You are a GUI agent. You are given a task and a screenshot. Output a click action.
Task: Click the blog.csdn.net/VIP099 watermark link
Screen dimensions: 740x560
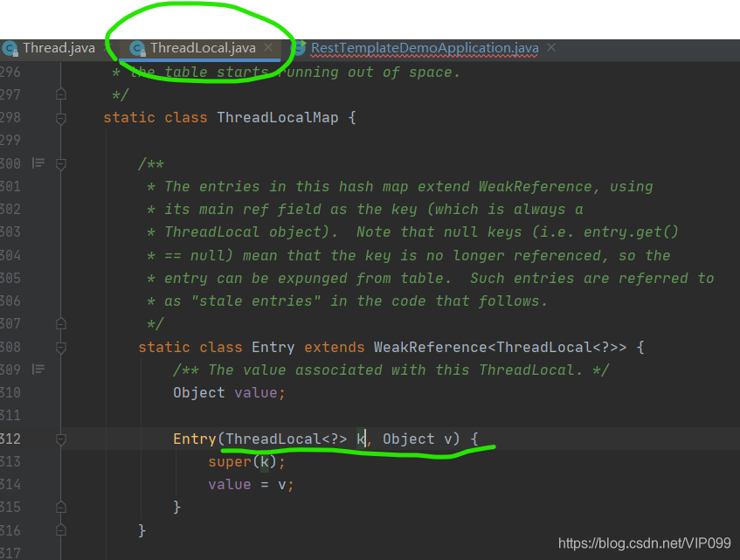coord(644,543)
